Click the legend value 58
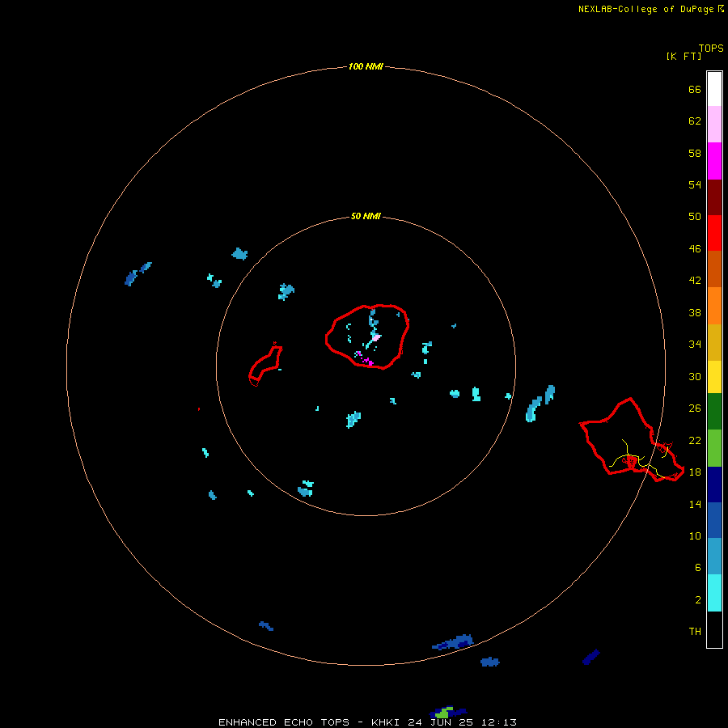Image resolution: width=728 pixels, height=728 pixels. coord(695,153)
